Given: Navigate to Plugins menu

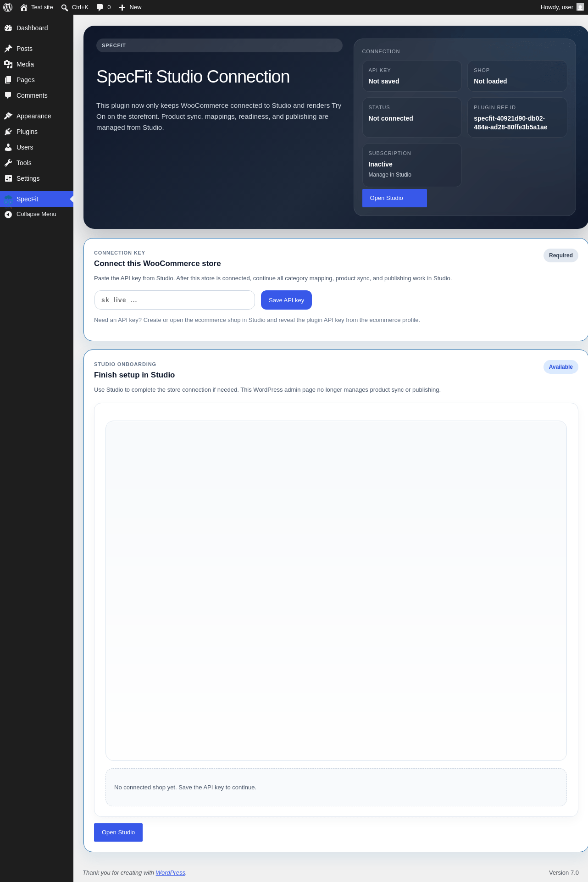Looking at the screenshot, I should tap(37, 132).
